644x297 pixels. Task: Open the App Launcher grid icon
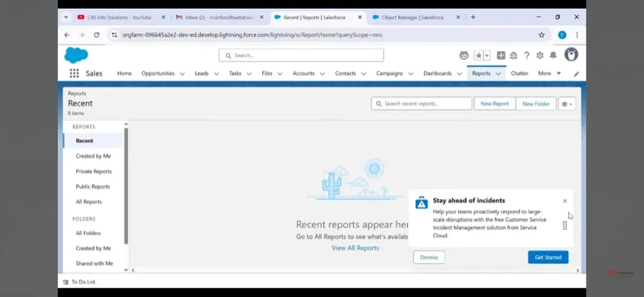74,74
